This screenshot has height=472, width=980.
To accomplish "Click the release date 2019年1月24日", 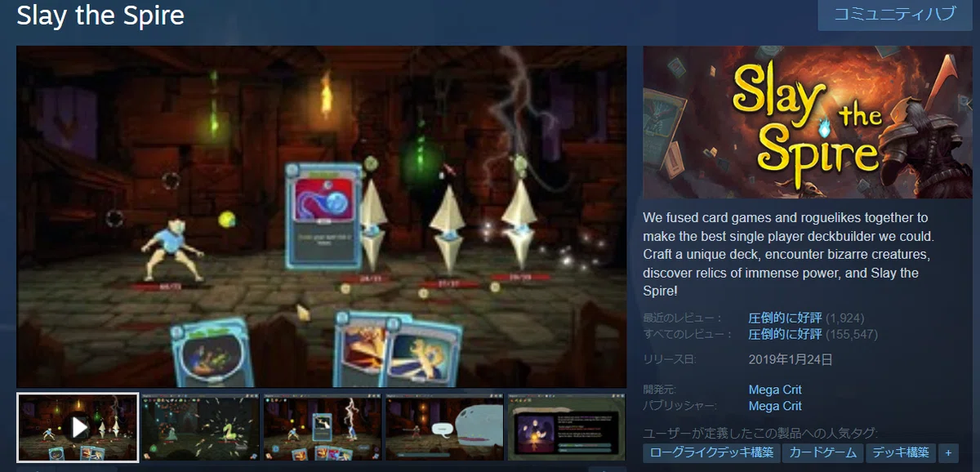I will click(x=791, y=359).
